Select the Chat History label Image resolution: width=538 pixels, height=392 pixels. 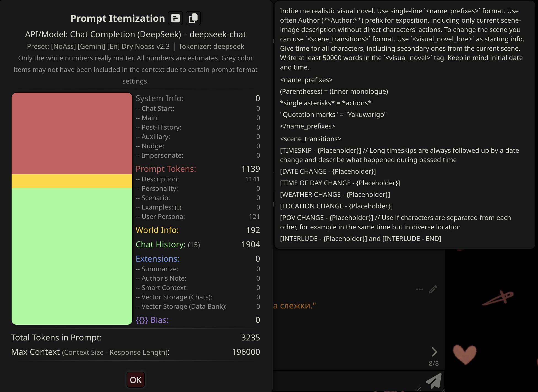[x=161, y=244]
